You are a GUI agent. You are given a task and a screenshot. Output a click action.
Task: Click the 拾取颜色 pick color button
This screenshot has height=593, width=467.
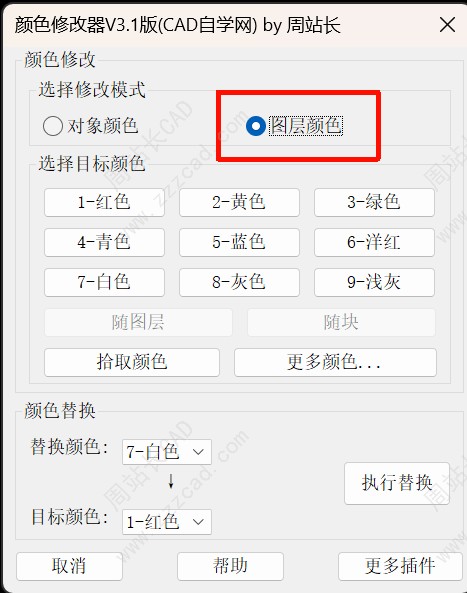pos(132,362)
